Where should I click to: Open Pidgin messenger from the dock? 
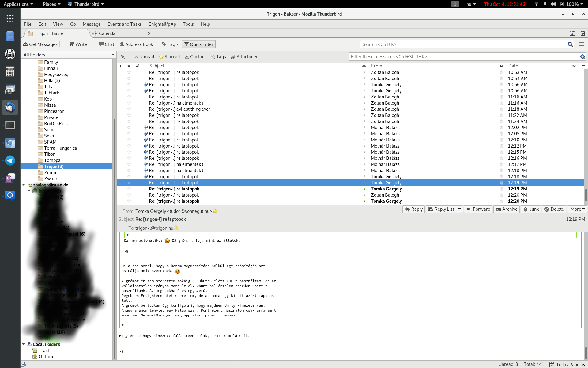pyautogui.click(x=10, y=178)
